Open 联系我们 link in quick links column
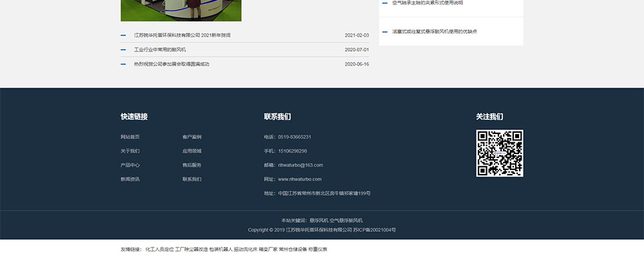 tap(191, 180)
